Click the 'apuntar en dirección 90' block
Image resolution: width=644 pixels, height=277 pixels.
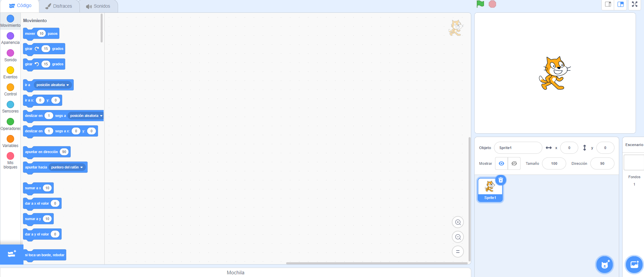coord(47,152)
